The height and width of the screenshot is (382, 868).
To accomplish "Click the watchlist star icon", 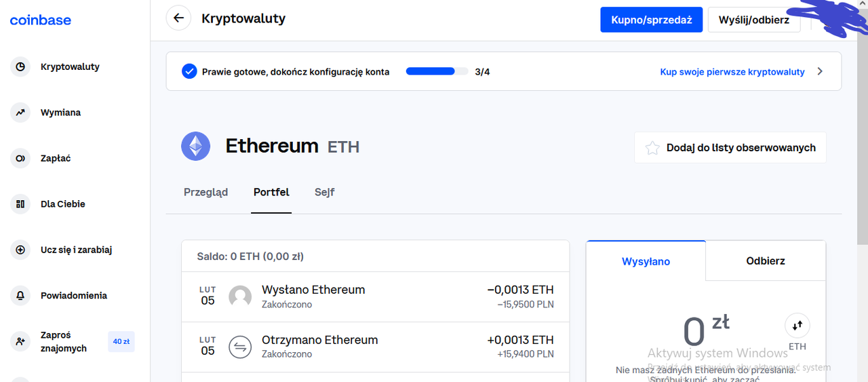I will tap(652, 148).
